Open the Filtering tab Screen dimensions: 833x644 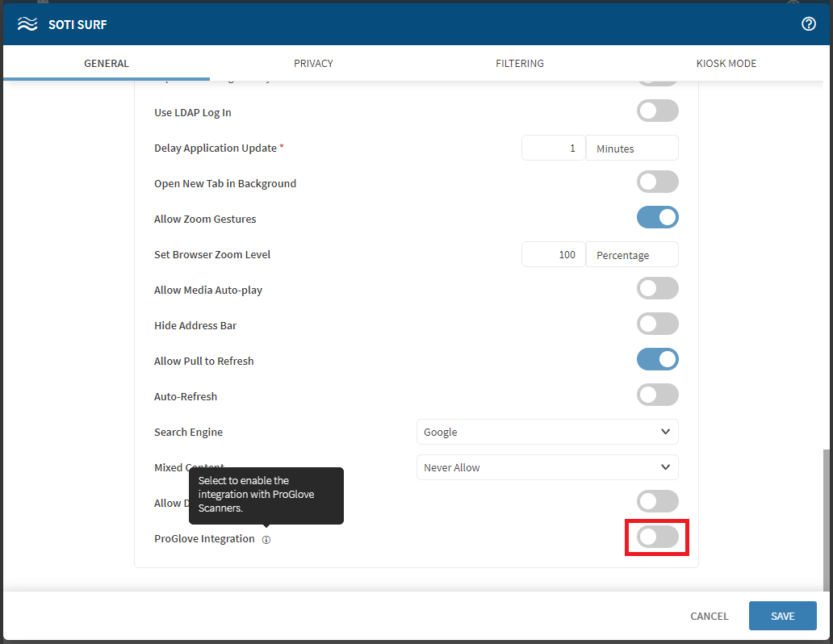point(519,63)
